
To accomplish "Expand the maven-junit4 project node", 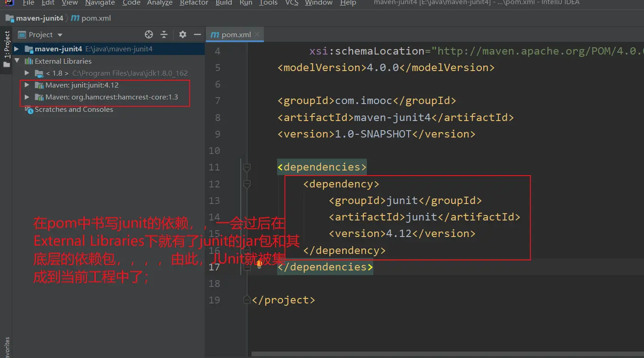I will point(16,49).
